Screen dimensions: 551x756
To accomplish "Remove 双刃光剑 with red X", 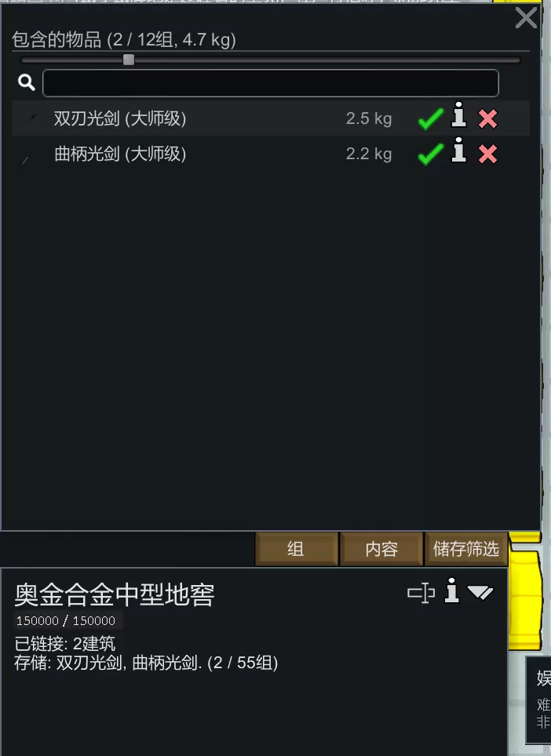I will click(x=487, y=118).
